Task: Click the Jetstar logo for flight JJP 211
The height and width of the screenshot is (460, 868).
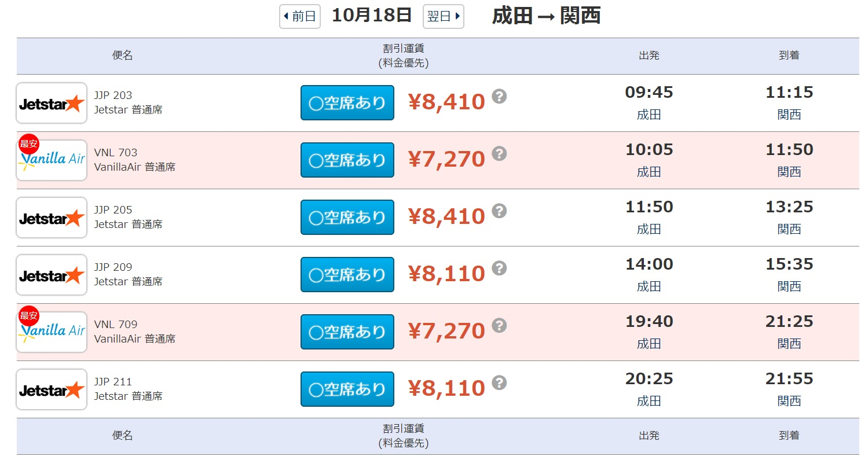Action: [x=52, y=390]
